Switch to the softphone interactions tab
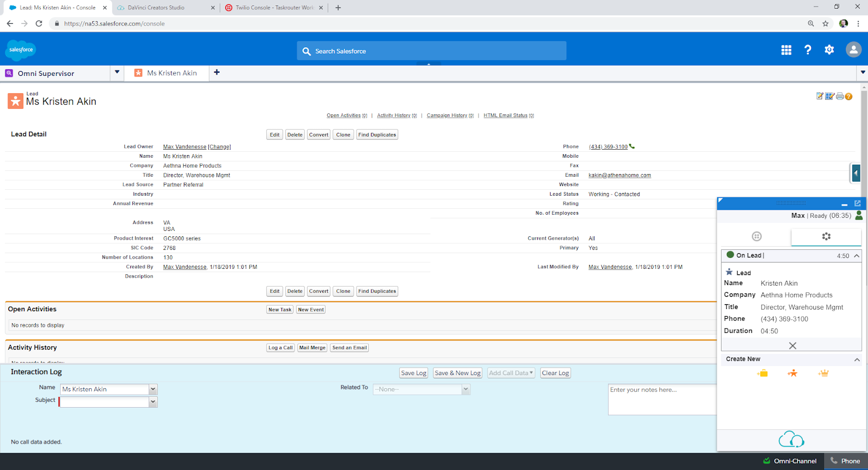Viewport: 868px width, 470px height. (826, 236)
